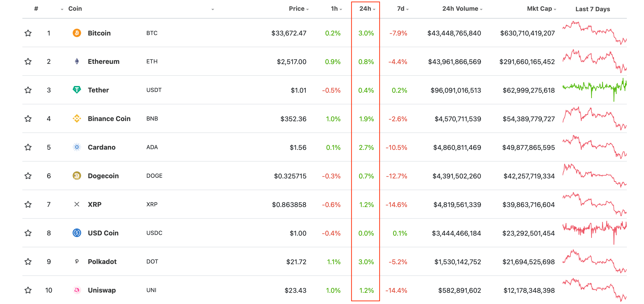Open Binance Coin's 7-day sparkline
The image size is (644, 304).
tap(594, 119)
